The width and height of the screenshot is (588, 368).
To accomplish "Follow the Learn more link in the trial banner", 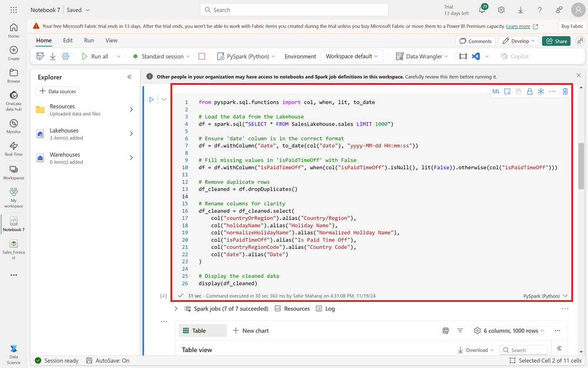I will [x=518, y=27].
